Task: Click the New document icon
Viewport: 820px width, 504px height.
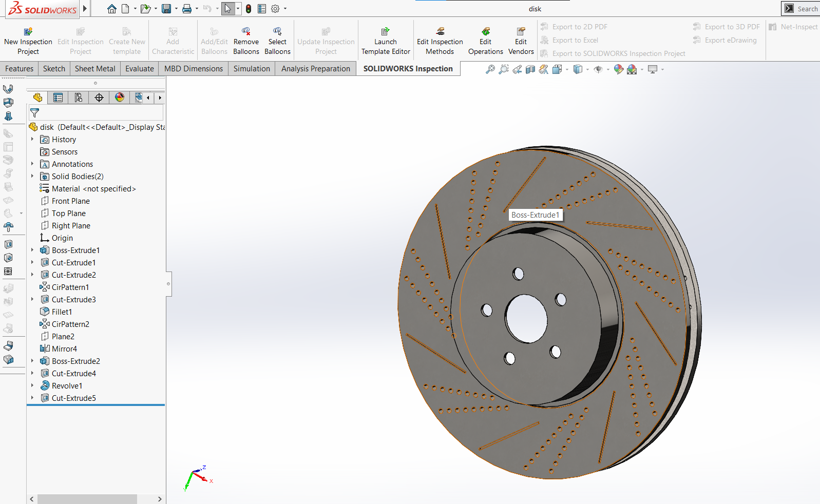Action: (x=125, y=9)
